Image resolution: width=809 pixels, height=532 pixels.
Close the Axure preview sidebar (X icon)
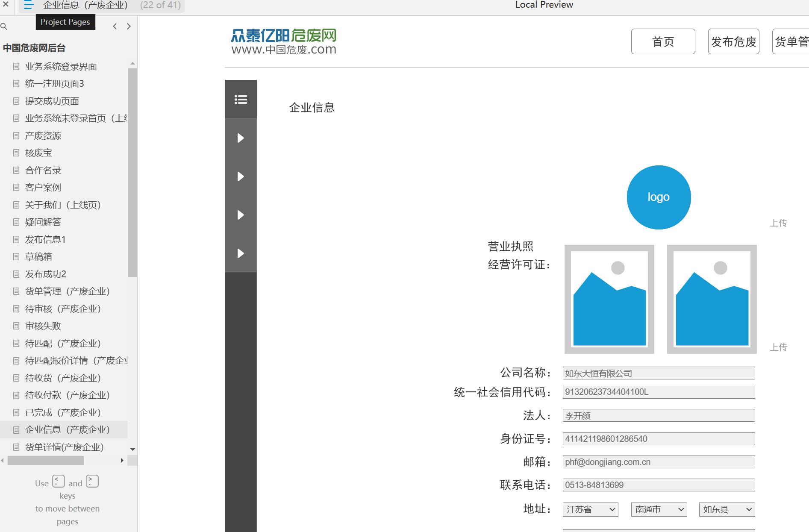coord(6,5)
